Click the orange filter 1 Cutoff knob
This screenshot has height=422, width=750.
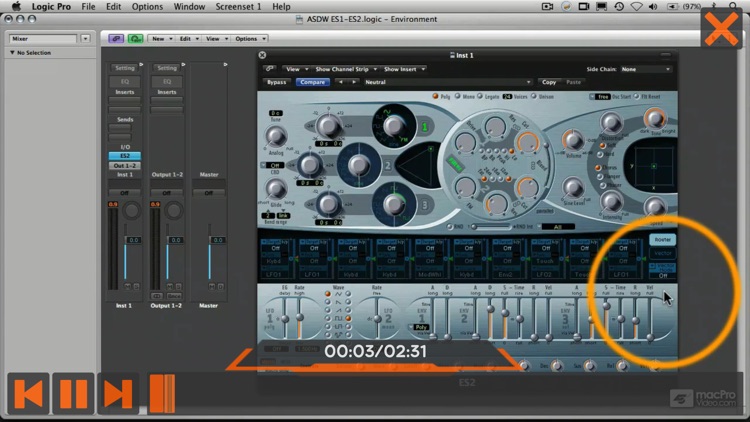[528, 143]
